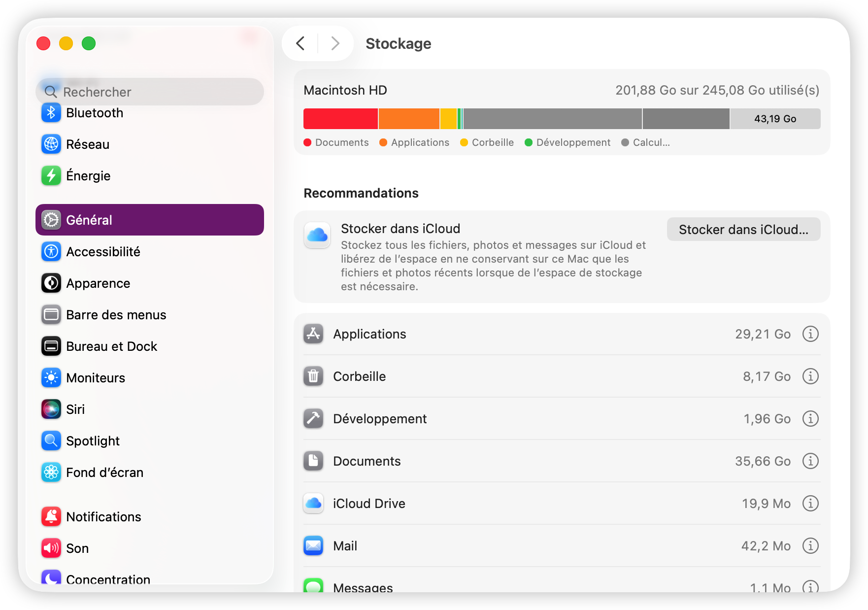Click the iCloud Drive cloud icon
Screen dimensions: 868x610
(x=313, y=504)
